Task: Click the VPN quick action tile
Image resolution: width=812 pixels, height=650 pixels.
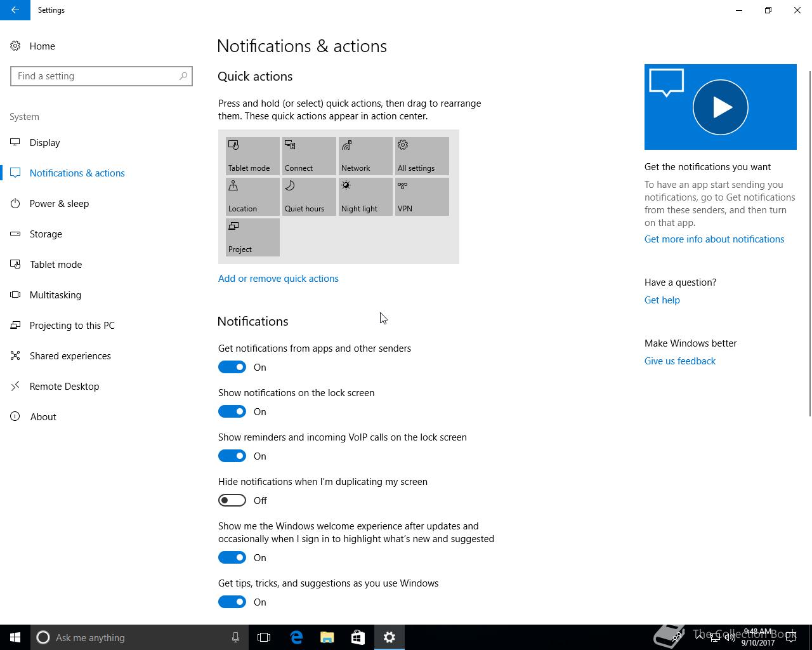Action: (422, 197)
